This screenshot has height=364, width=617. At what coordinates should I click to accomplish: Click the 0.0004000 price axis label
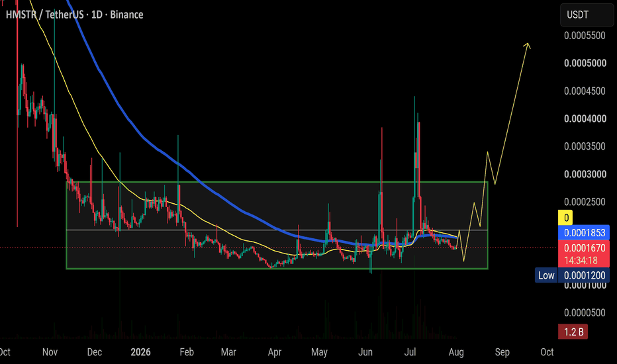(x=585, y=118)
